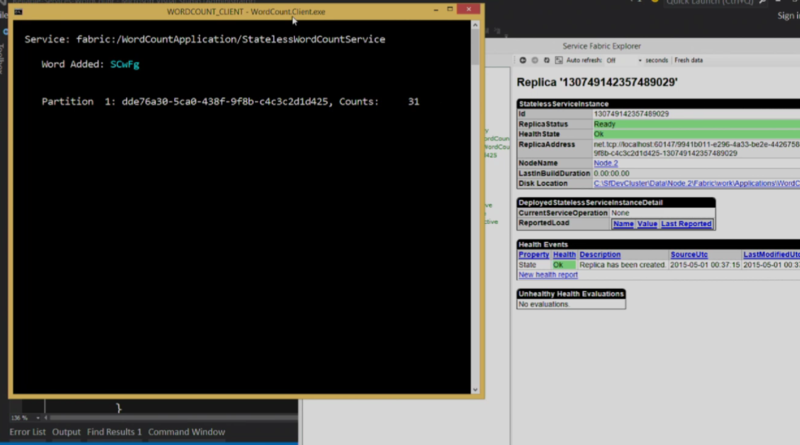Click the green Ready ReplicaStatus value
800x445 pixels.
click(x=696, y=125)
